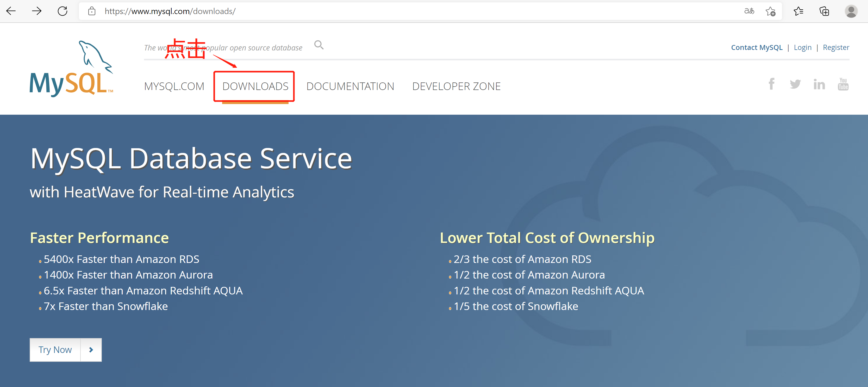The image size is (868, 387).
Task: Click the browser forward arrow
Action: [37, 11]
